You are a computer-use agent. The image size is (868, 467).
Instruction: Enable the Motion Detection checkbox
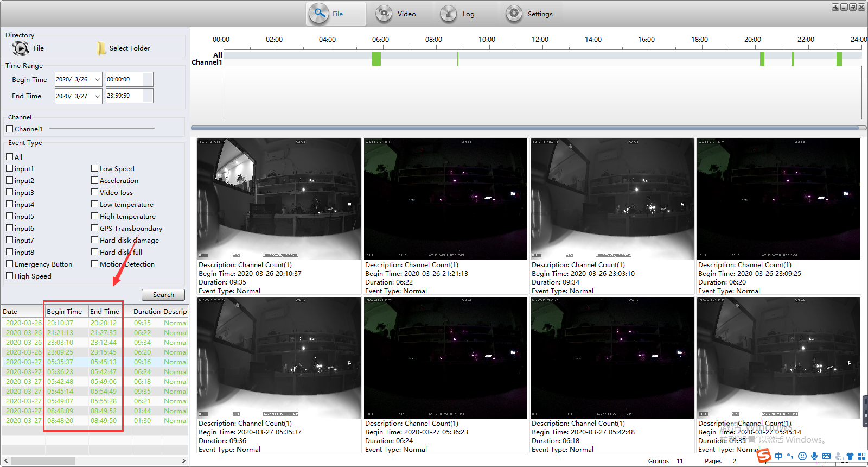95,264
